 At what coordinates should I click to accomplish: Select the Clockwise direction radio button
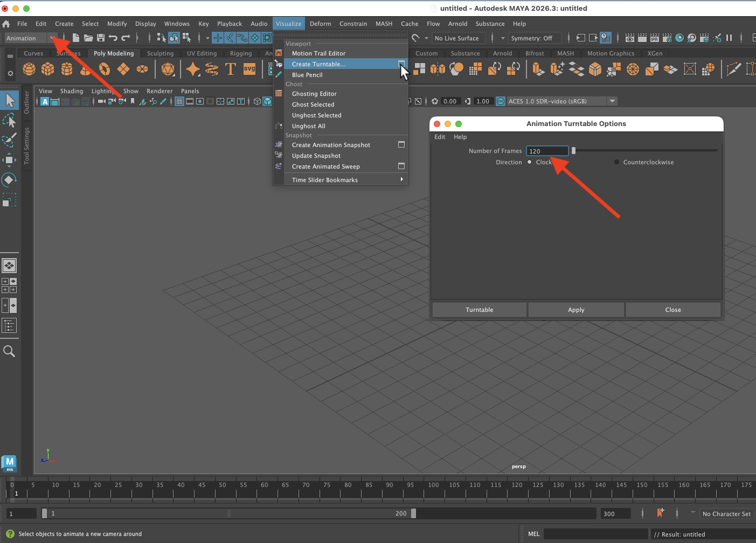530,162
